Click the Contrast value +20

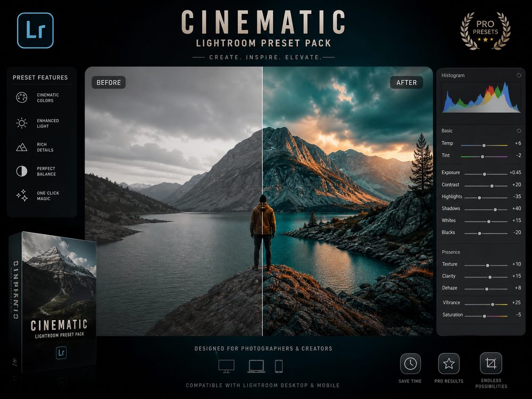[x=517, y=185]
